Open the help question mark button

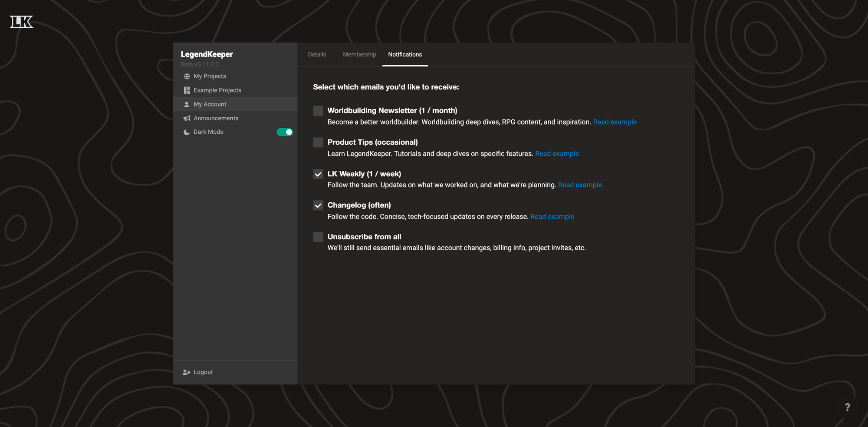[x=847, y=407]
